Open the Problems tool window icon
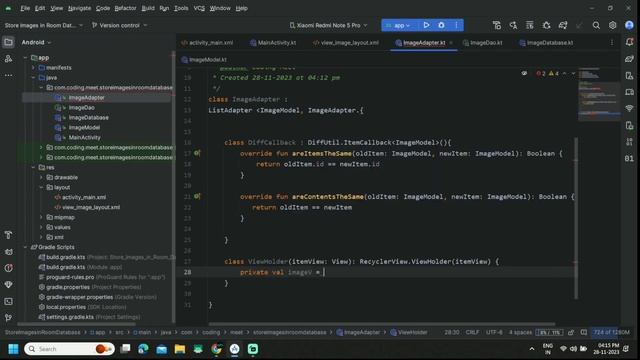The image size is (640, 360). [x=8, y=268]
